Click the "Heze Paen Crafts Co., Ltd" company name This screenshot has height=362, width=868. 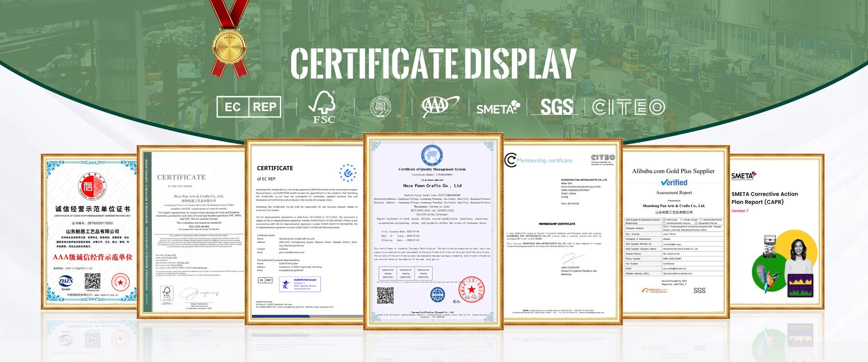[x=432, y=186]
